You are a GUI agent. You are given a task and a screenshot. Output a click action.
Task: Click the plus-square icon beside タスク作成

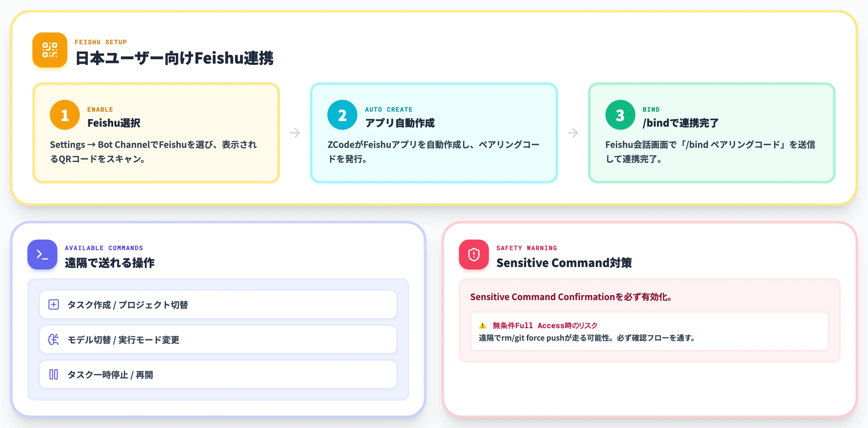(54, 304)
